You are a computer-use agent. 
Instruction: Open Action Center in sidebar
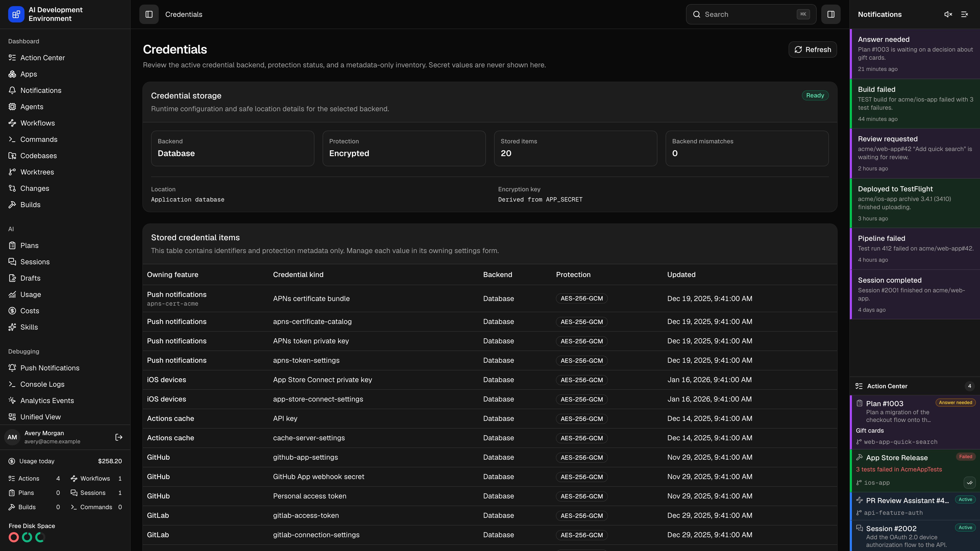click(x=65, y=58)
